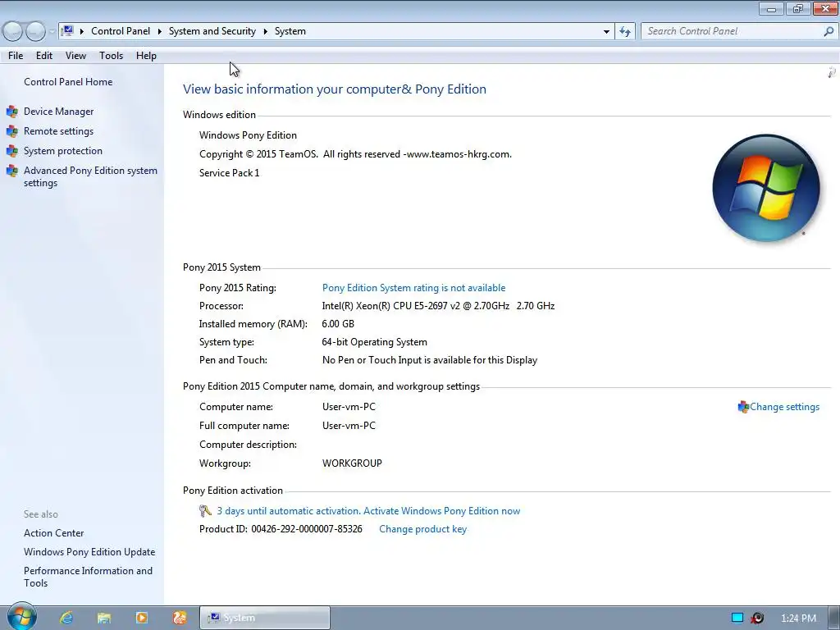Click the Windows Start orb
The width and height of the screenshot is (840, 630).
[x=21, y=617]
